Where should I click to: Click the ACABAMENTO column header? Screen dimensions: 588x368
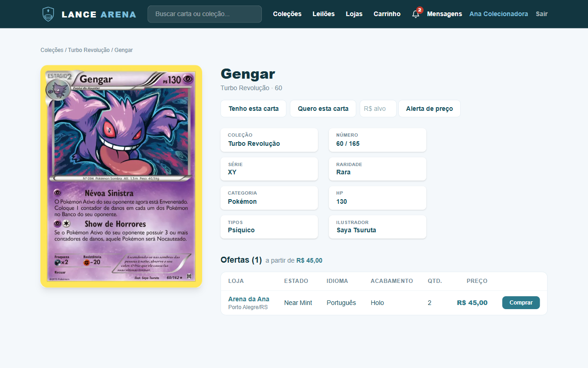click(x=392, y=281)
